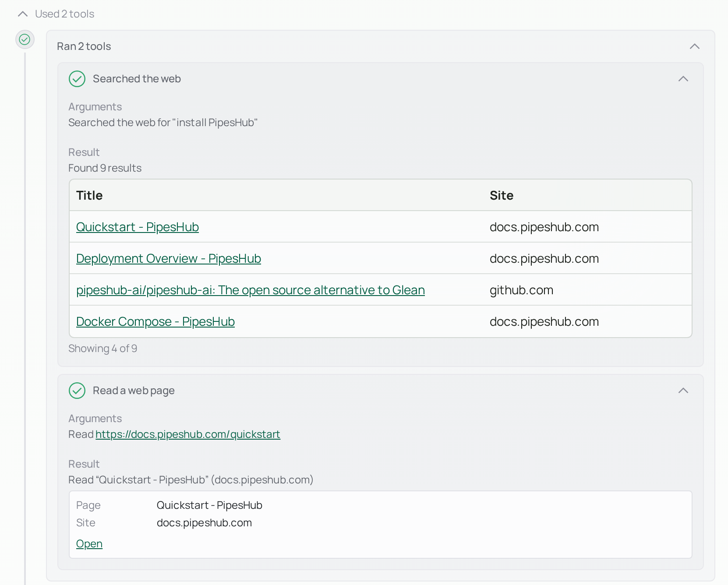The height and width of the screenshot is (585, 728).
Task: Select the site cell in Deployment Overview row
Action: pos(544,258)
